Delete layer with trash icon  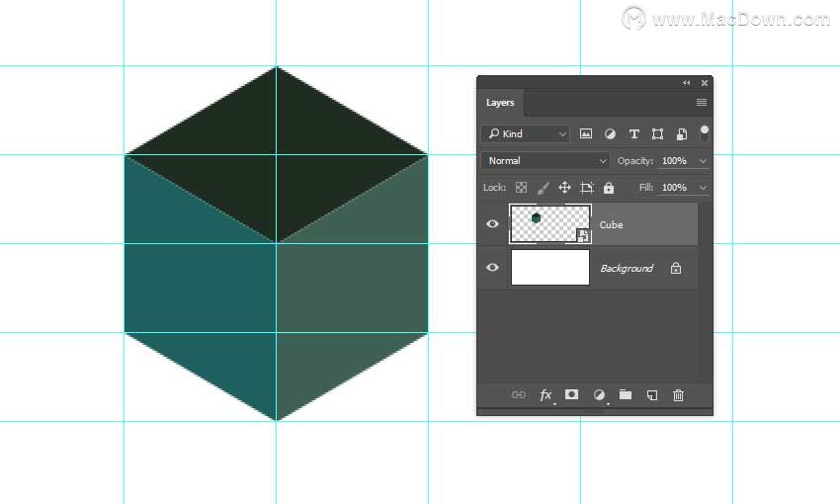(678, 395)
